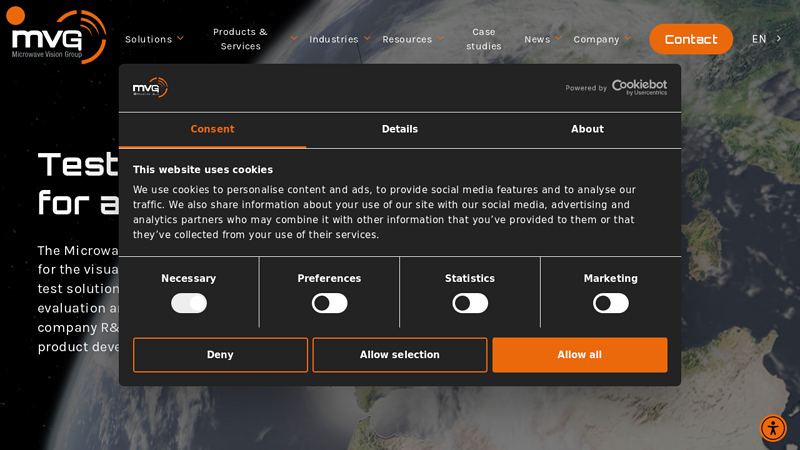Turn on the Marketing cookies switch
The width and height of the screenshot is (800, 450).
(611, 303)
